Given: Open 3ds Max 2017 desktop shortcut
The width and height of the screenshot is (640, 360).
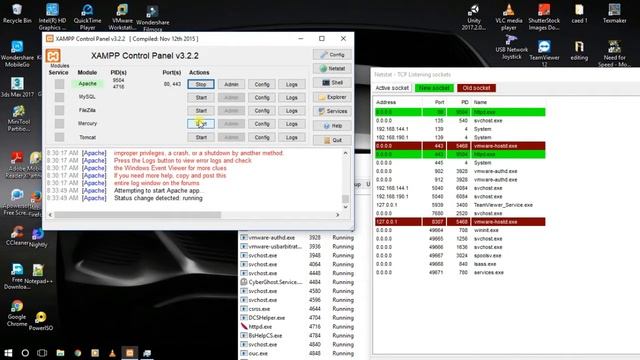Looking at the screenshot, I should [17, 87].
